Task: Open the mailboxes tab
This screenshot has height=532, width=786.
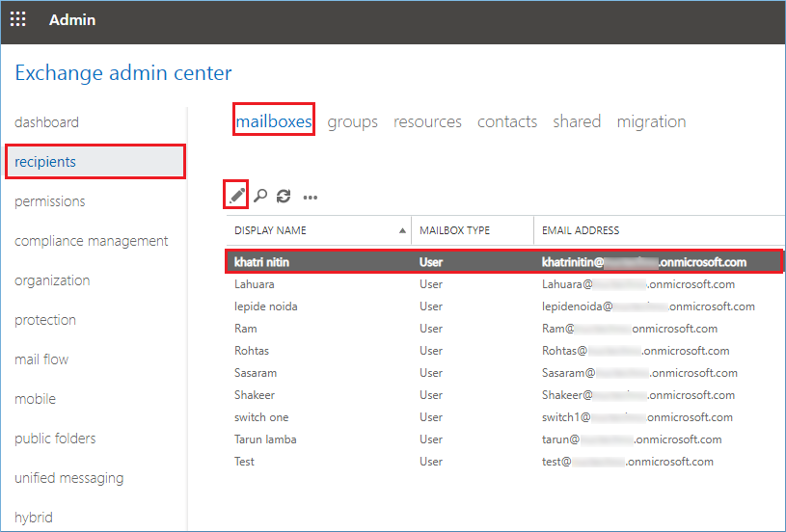Action: [274, 121]
